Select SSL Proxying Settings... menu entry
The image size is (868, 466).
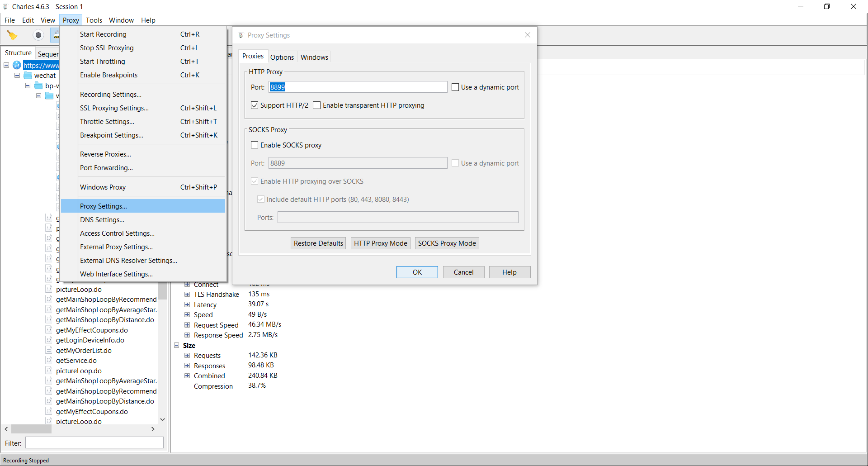point(143,108)
